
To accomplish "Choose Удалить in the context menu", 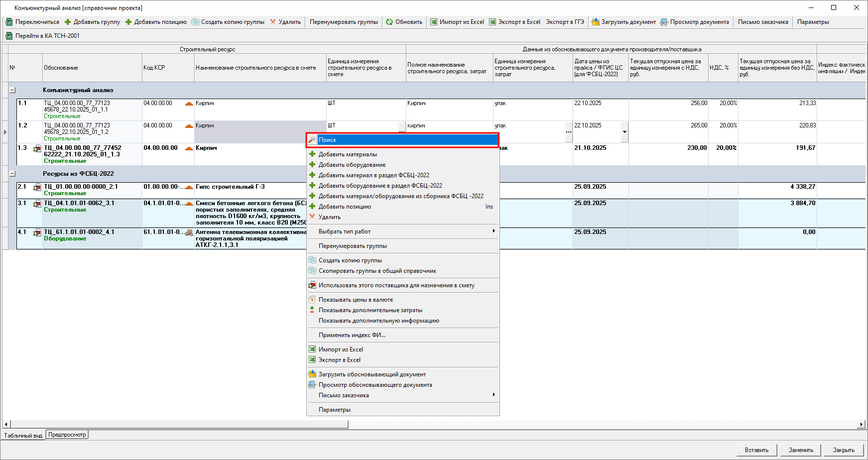I will (x=402, y=217).
